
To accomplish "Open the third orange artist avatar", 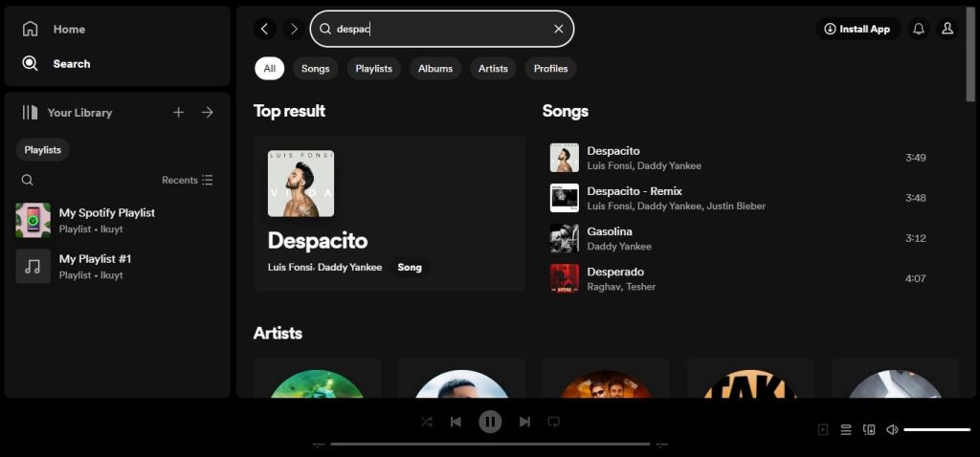I will click(606, 384).
